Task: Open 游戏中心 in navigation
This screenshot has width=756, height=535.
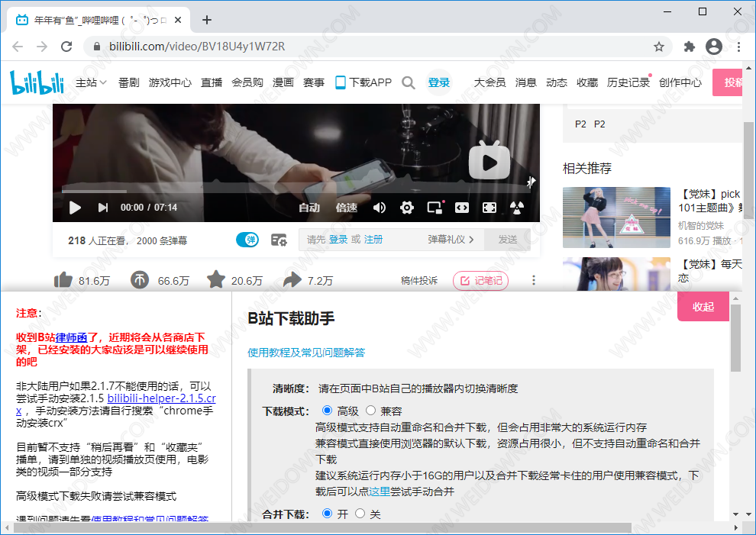Action: coord(170,83)
